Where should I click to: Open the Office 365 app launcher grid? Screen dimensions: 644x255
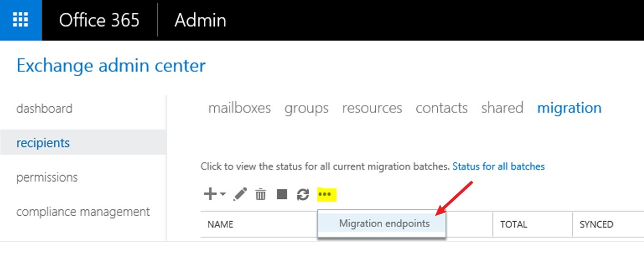[20, 20]
